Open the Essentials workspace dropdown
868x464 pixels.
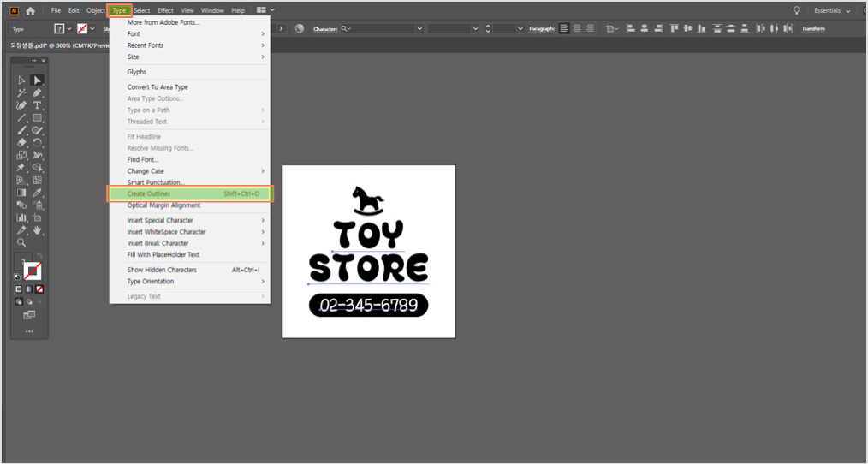pos(831,10)
